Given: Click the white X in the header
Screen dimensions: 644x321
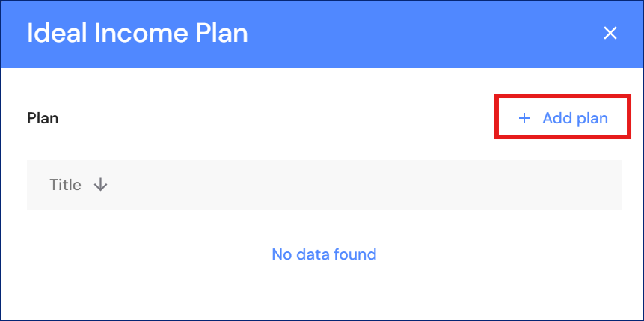Looking at the screenshot, I should [610, 33].
